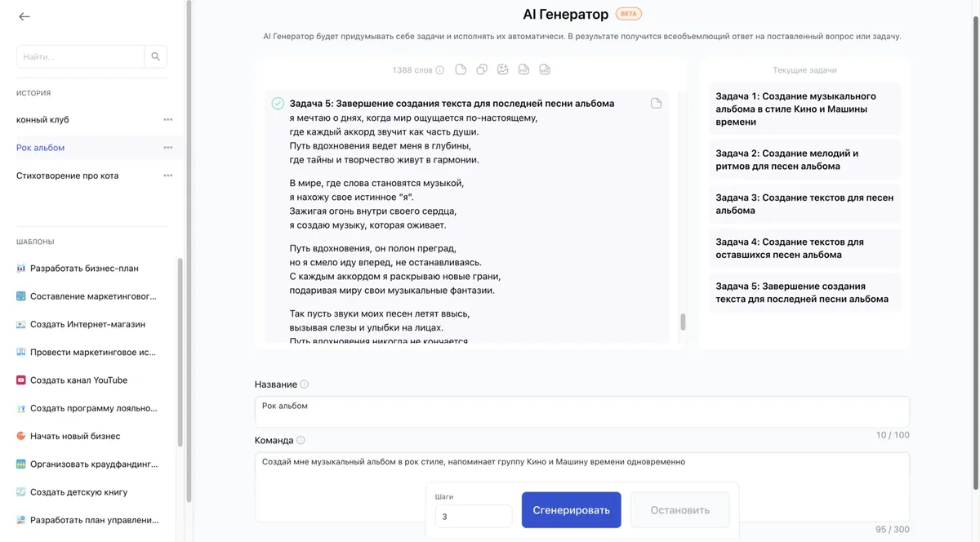Click the Сгенерировать button
This screenshot has height=542, width=980.
[571, 509]
